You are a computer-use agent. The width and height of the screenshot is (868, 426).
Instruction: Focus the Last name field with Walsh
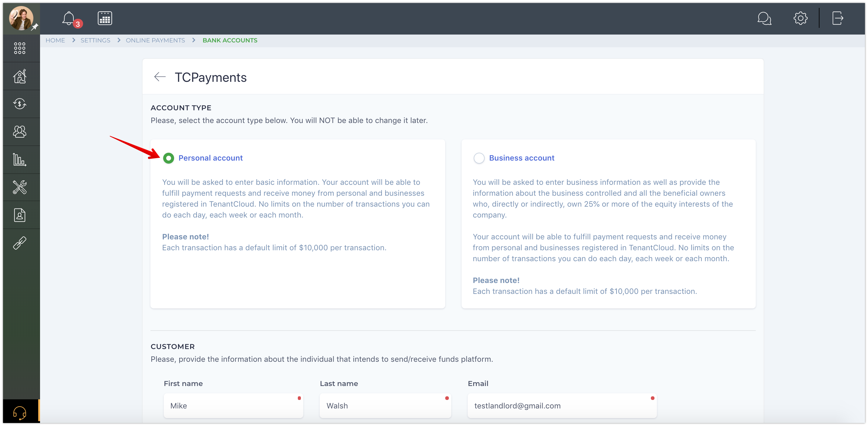385,405
